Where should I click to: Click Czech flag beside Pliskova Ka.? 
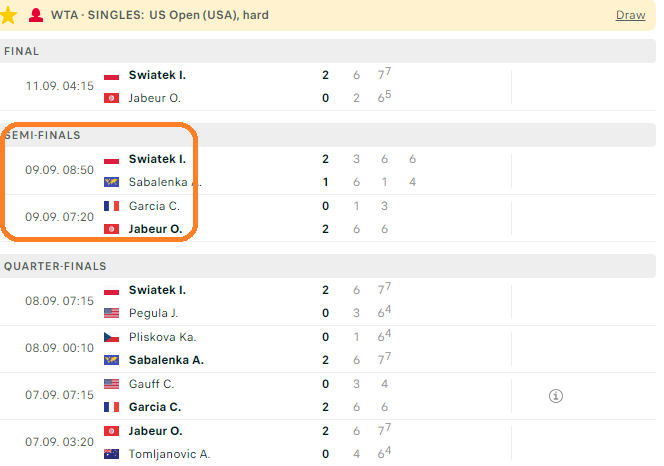point(111,338)
